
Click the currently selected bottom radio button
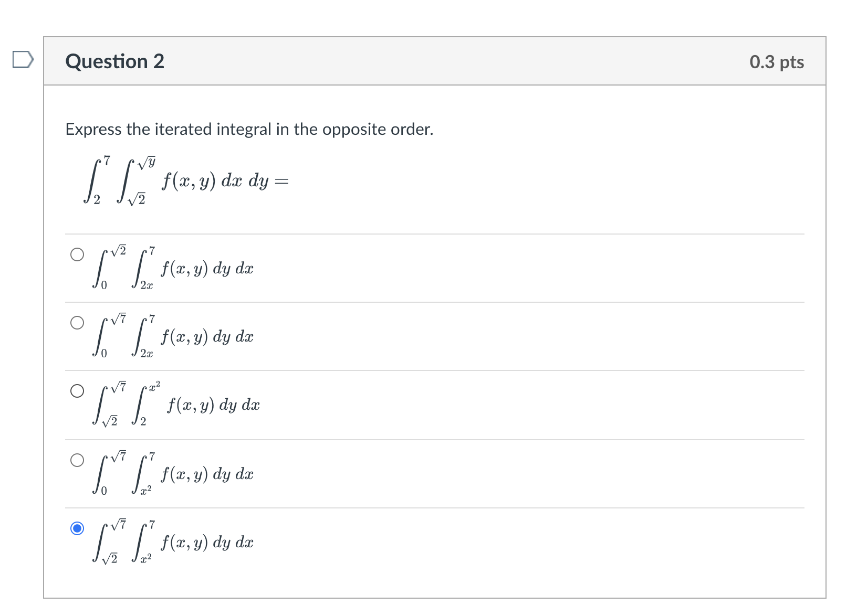(x=77, y=529)
